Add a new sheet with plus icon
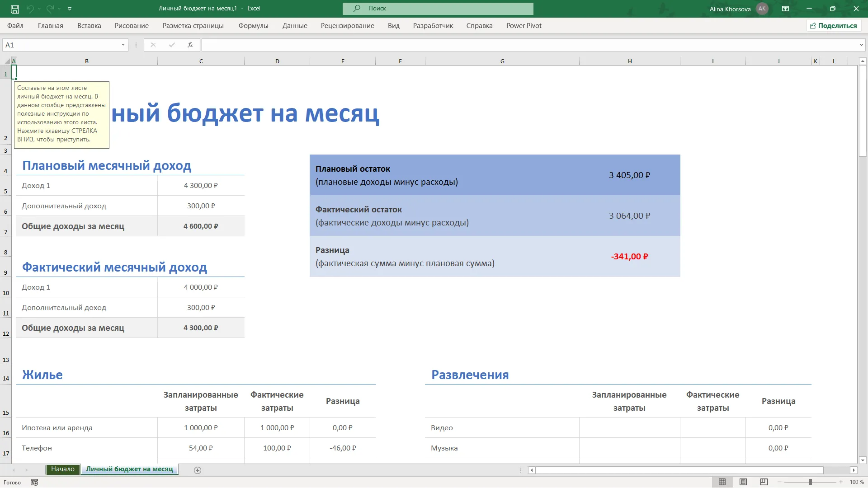Viewport: 868px width, 488px height. point(198,470)
